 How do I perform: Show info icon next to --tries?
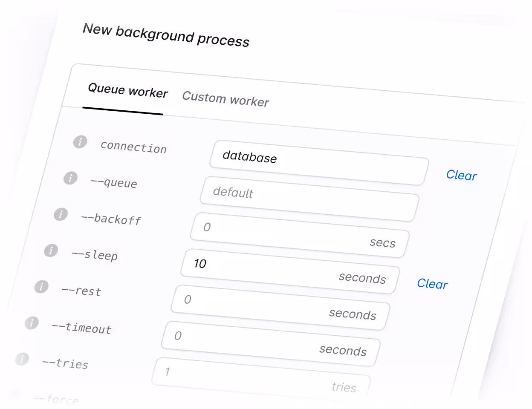(x=22, y=359)
